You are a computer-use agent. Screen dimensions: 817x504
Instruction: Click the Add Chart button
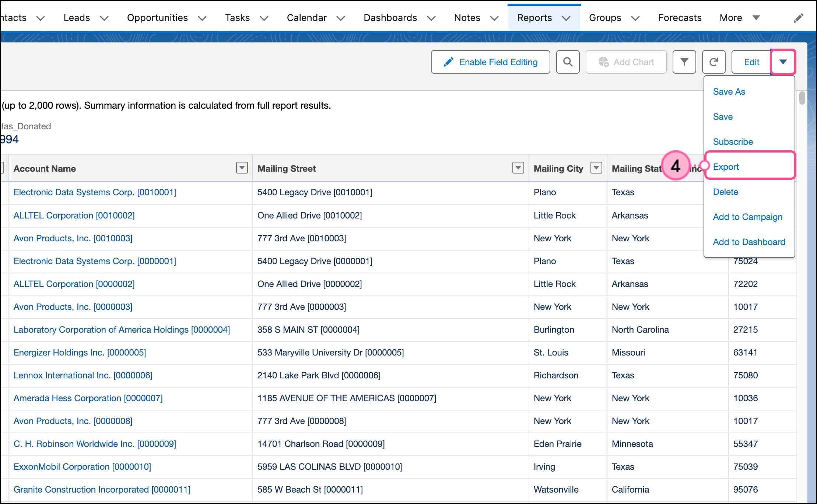pos(626,62)
